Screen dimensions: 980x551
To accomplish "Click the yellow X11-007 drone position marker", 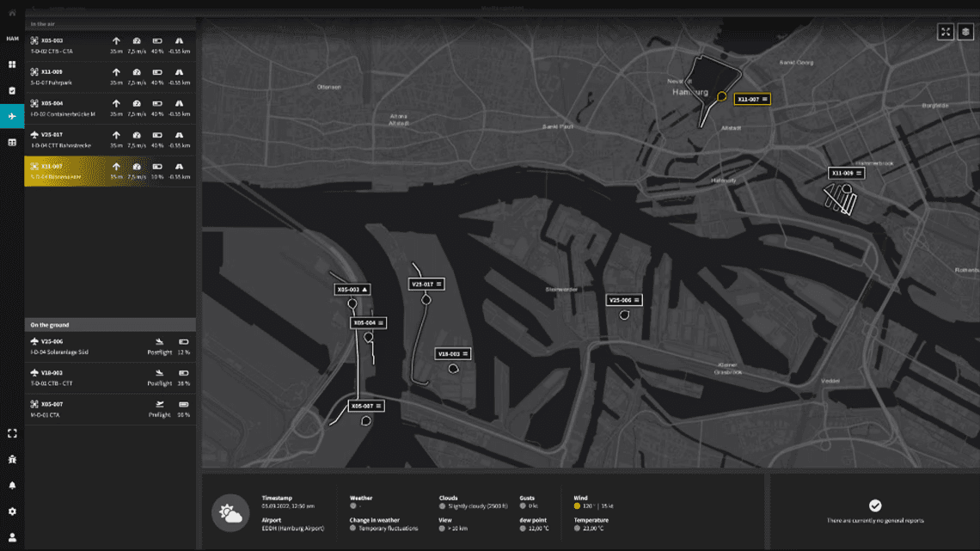I will (x=722, y=96).
